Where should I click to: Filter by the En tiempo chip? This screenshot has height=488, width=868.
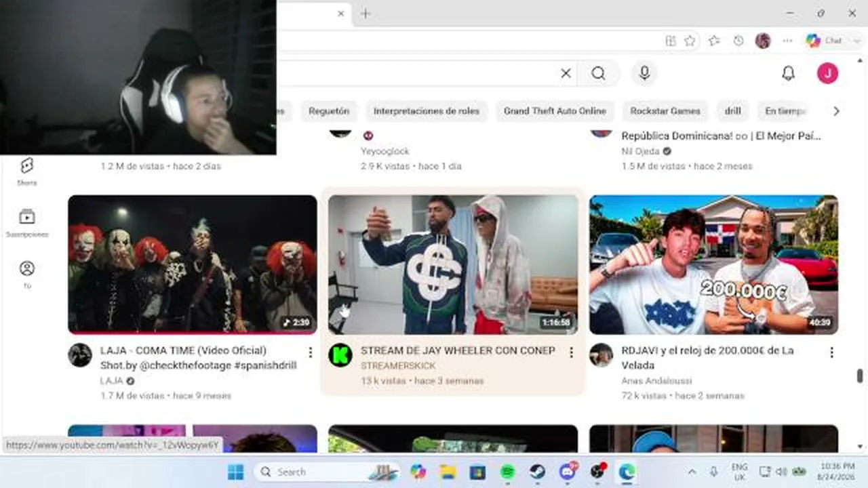[x=785, y=111]
